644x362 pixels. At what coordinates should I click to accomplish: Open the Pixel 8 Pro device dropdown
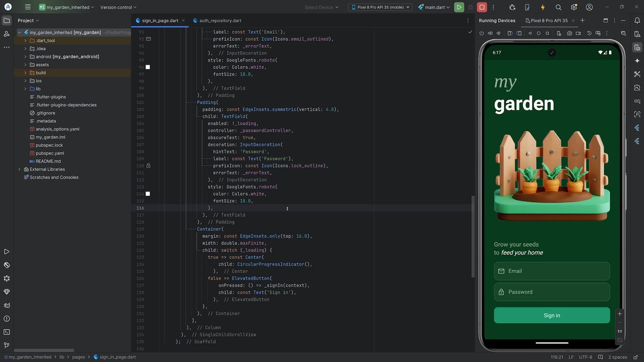tap(380, 8)
